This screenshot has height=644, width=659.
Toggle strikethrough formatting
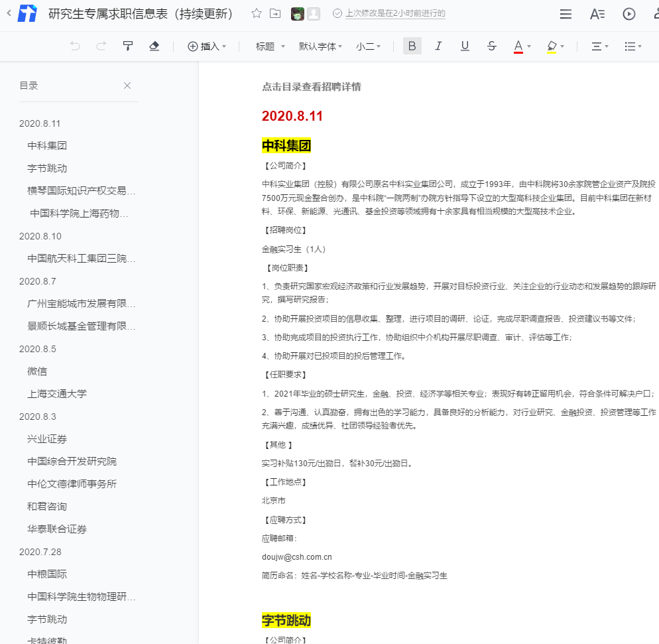pyautogui.click(x=492, y=46)
